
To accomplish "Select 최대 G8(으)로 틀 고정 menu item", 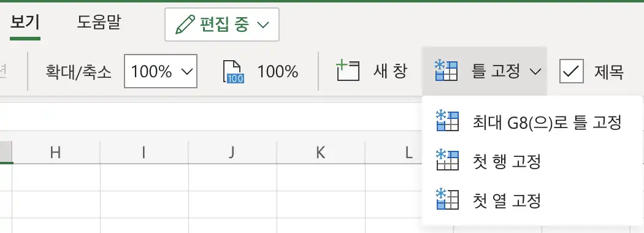I will click(532, 122).
